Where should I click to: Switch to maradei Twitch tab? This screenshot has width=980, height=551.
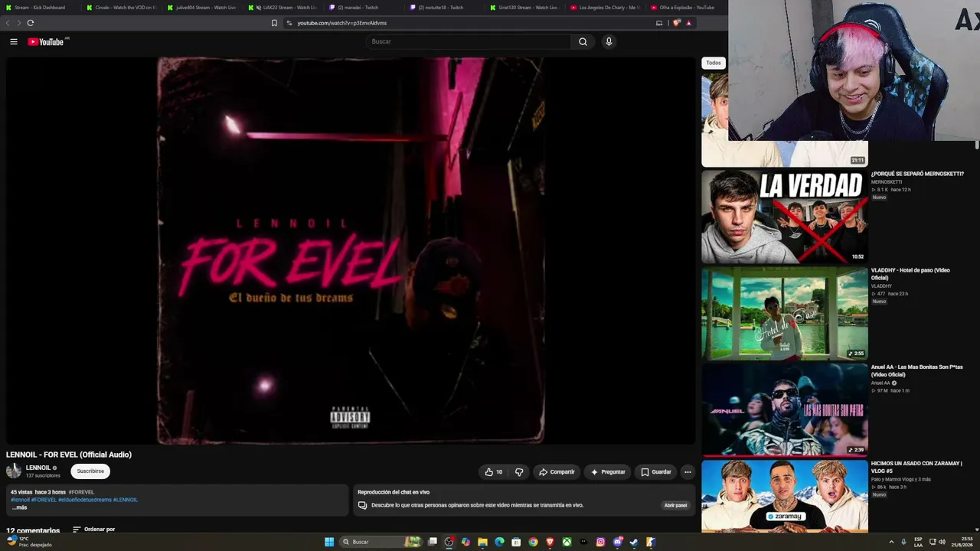[x=364, y=8]
